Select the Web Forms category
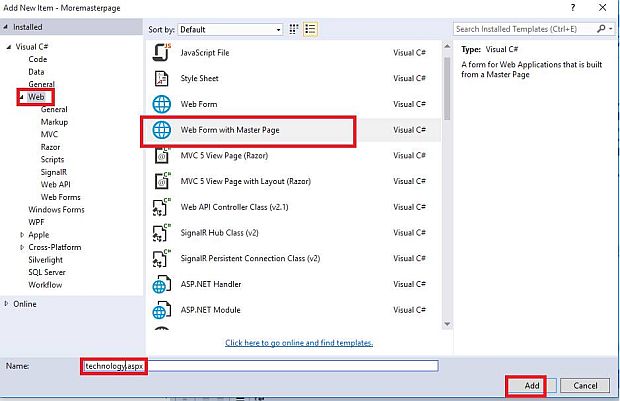This screenshot has height=401, width=620. point(60,197)
